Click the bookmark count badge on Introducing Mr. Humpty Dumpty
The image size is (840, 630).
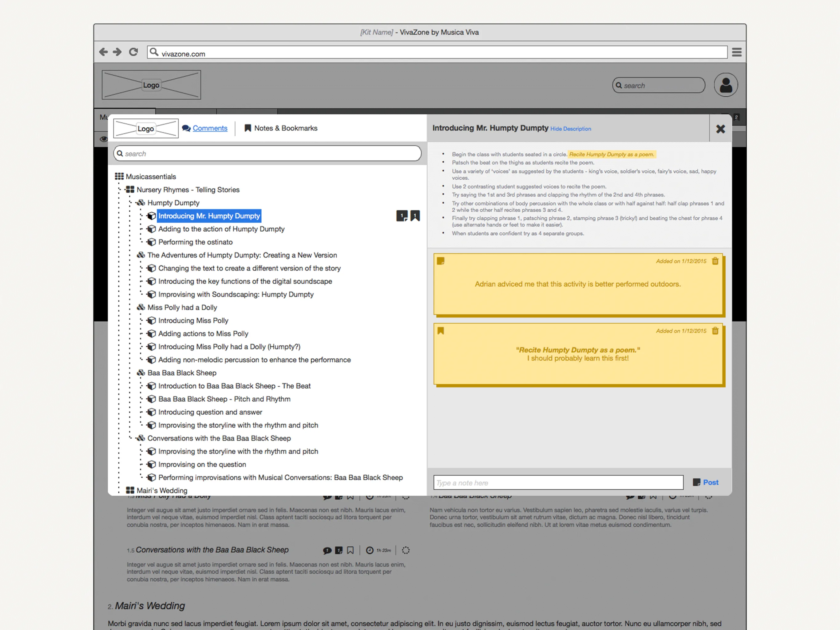(415, 216)
